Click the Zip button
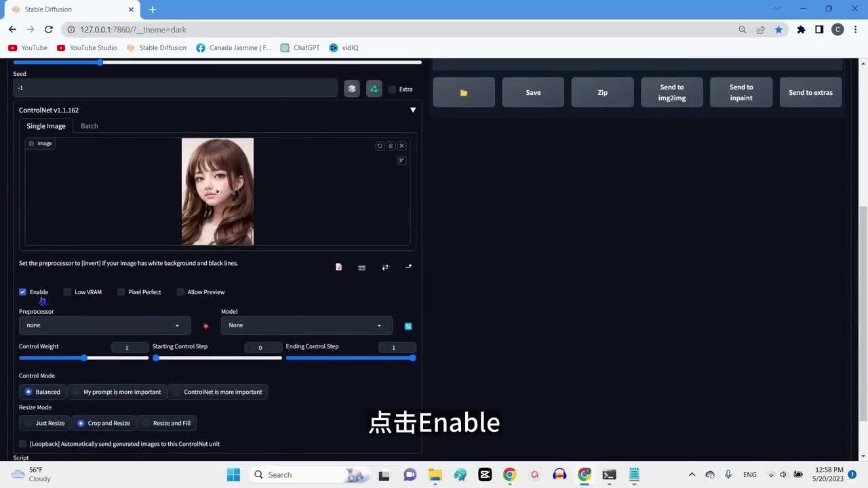Image resolution: width=868 pixels, height=488 pixels. (602, 92)
